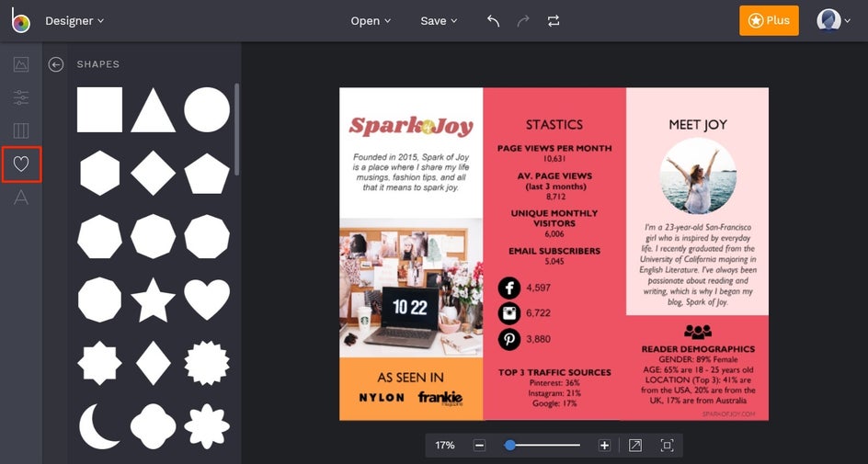Select the MEET JOY heading text
868x464 pixels.
[697, 124]
